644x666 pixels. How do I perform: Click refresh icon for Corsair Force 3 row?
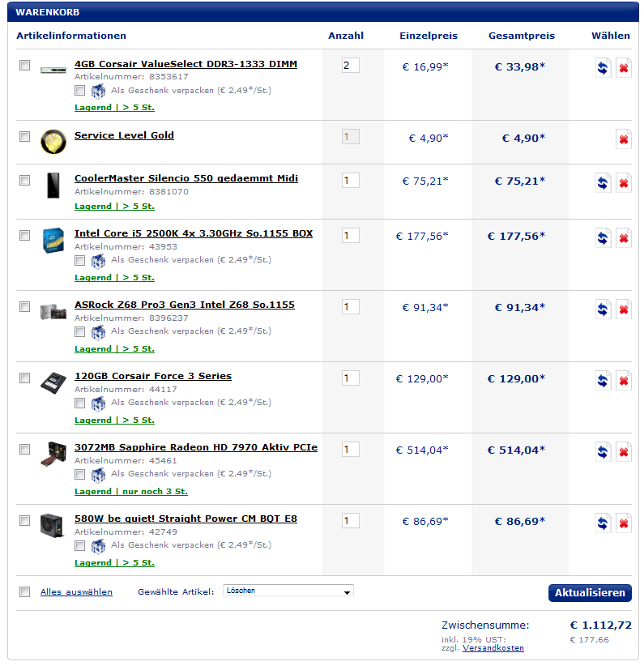click(x=603, y=381)
